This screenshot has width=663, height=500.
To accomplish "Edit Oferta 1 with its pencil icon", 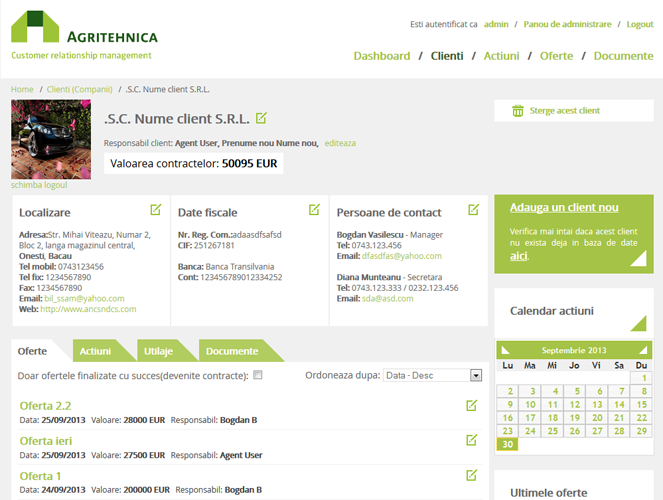I will coord(471,475).
